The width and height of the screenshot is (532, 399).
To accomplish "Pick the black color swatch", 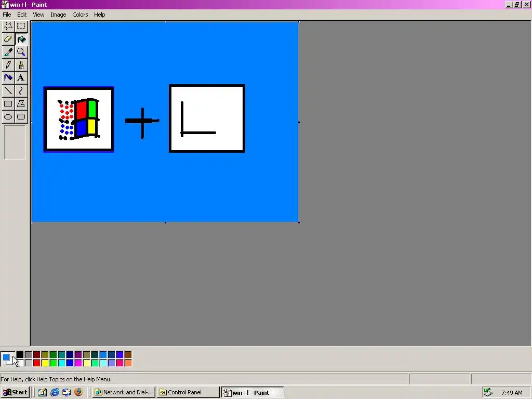I will click(x=20, y=355).
